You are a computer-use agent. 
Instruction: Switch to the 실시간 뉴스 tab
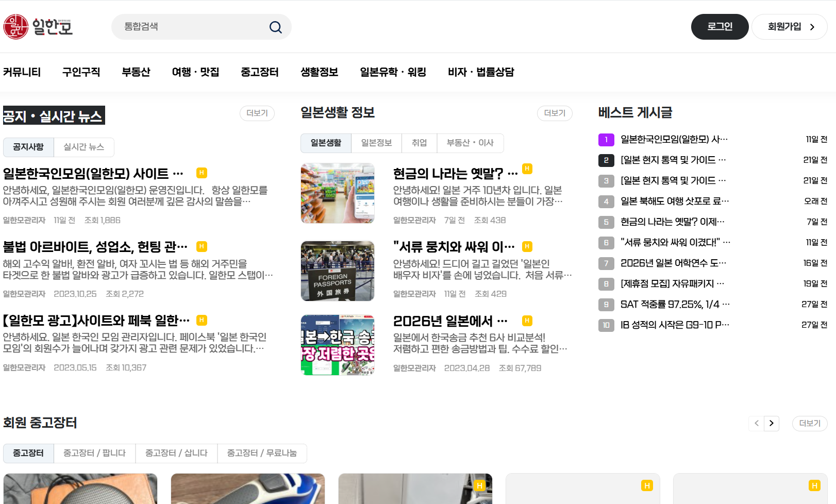click(83, 147)
